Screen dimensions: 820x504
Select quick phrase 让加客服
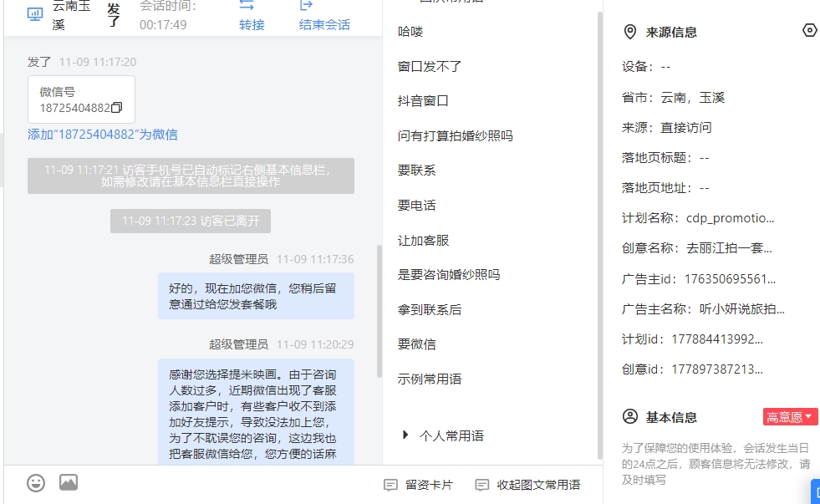tap(423, 241)
